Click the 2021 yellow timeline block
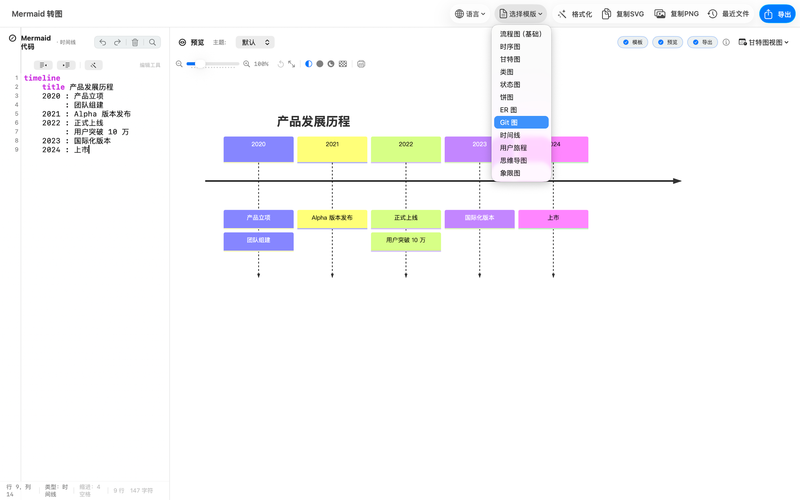The width and height of the screenshot is (800, 500). (x=332, y=149)
